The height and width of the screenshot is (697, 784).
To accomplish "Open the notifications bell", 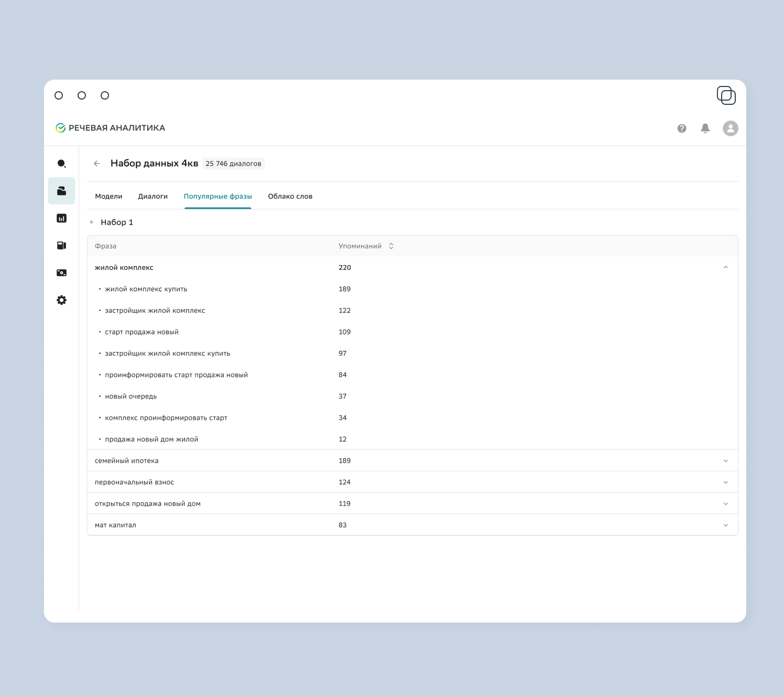I will click(x=705, y=128).
